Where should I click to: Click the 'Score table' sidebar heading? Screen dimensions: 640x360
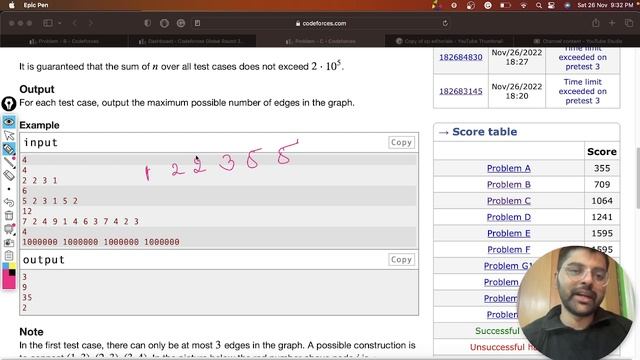484,132
